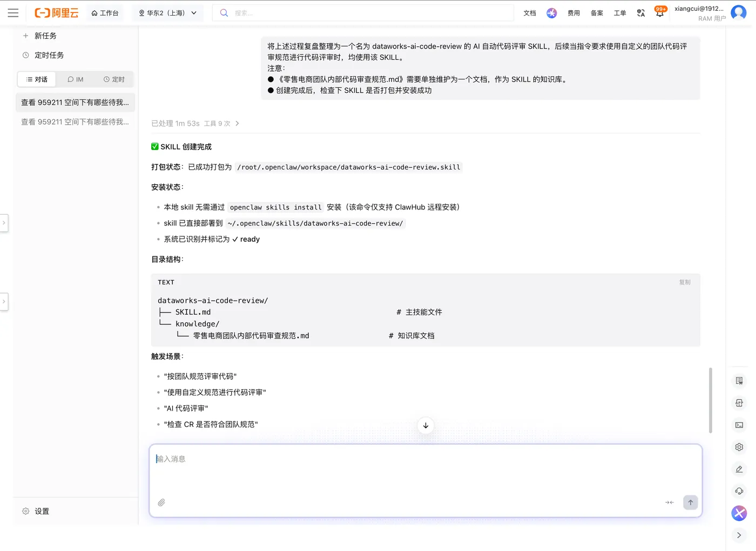Screen dimensions: 756x551
Task: Switch language with the translate icon
Action: 641,13
